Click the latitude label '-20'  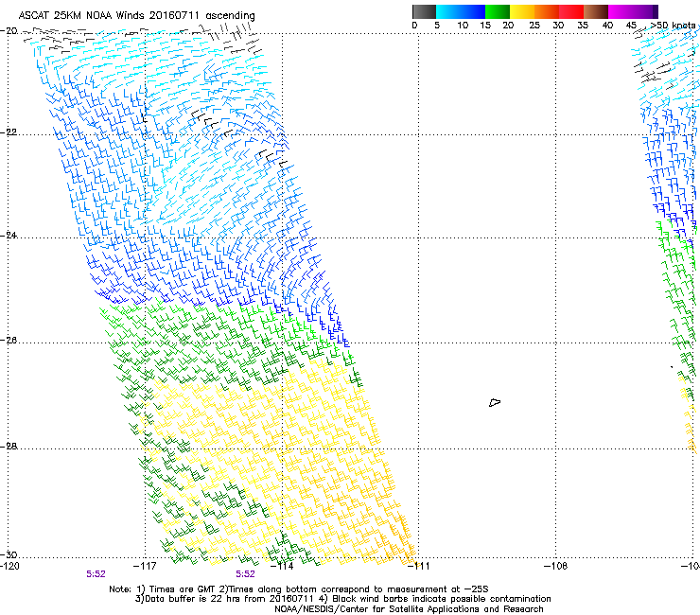(9, 31)
